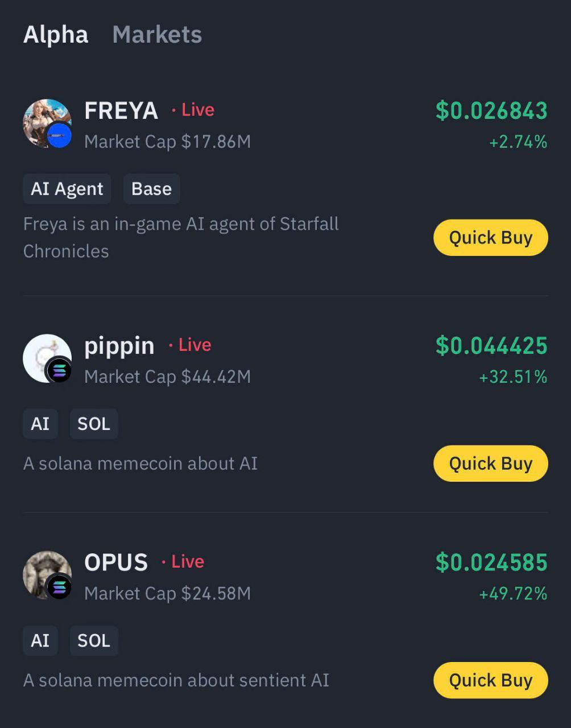
Task: Tap the Solana chain badge on pippin avatar
Action: tap(59, 371)
